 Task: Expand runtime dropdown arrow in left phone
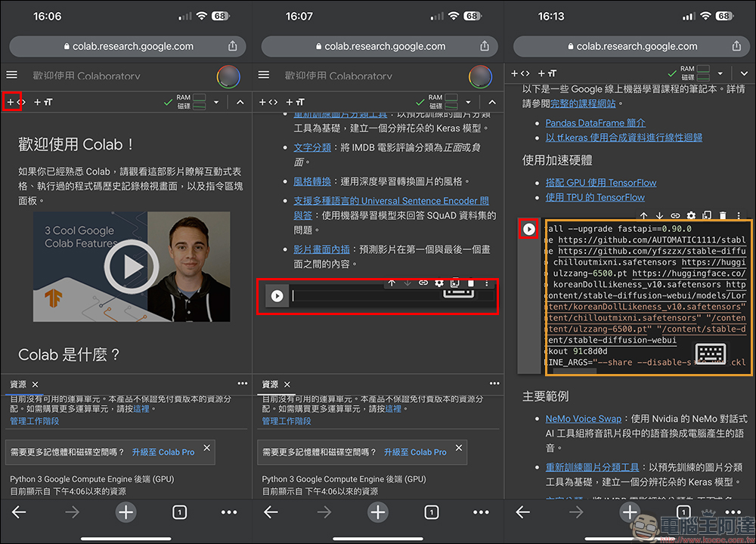tap(216, 102)
